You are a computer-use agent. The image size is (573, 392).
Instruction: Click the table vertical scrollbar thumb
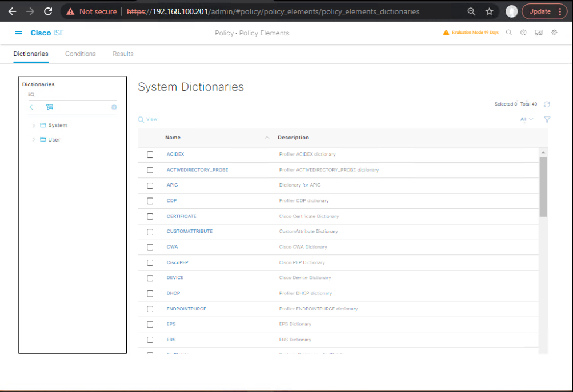tap(543, 187)
